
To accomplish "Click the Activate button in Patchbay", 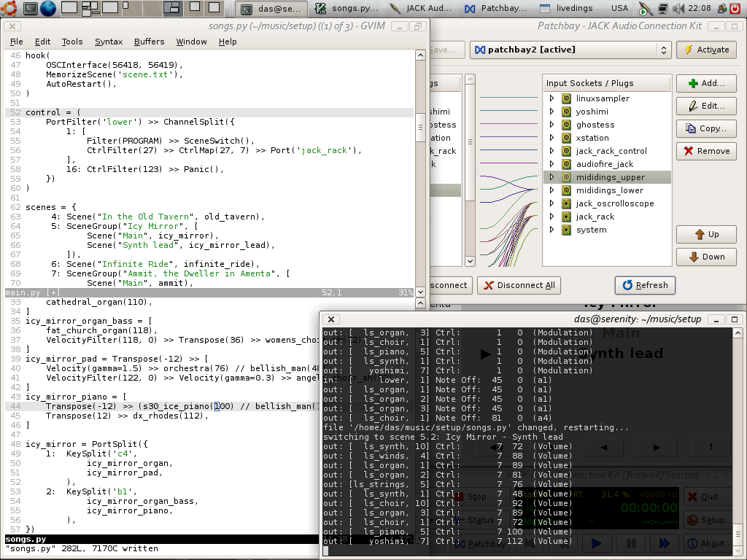I will click(706, 50).
